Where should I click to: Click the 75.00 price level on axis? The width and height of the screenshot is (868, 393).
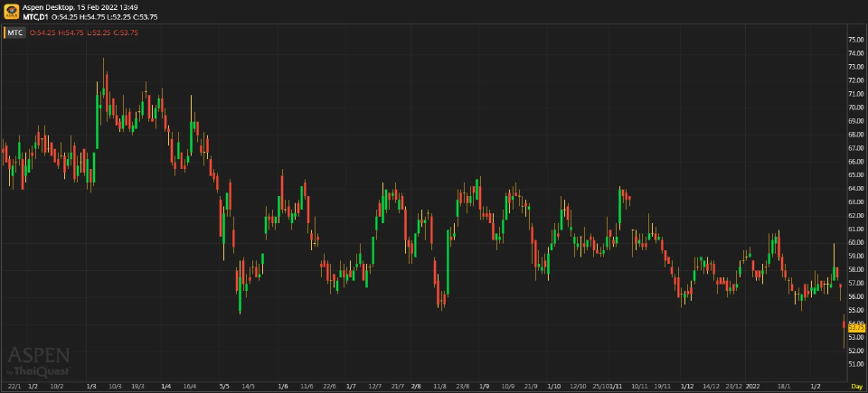pyautogui.click(x=855, y=40)
